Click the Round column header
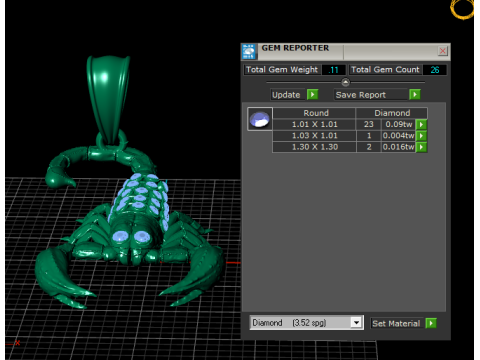 coord(314,113)
